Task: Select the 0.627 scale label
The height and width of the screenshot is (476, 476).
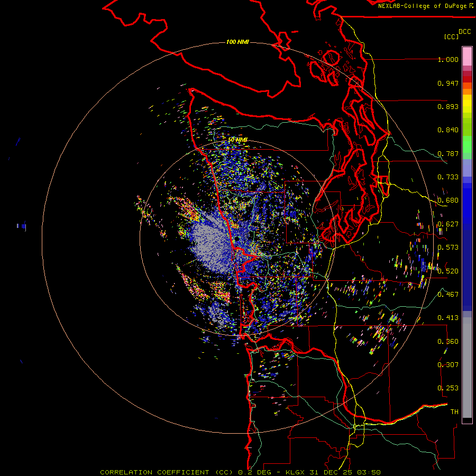Action: tap(448, 224)
